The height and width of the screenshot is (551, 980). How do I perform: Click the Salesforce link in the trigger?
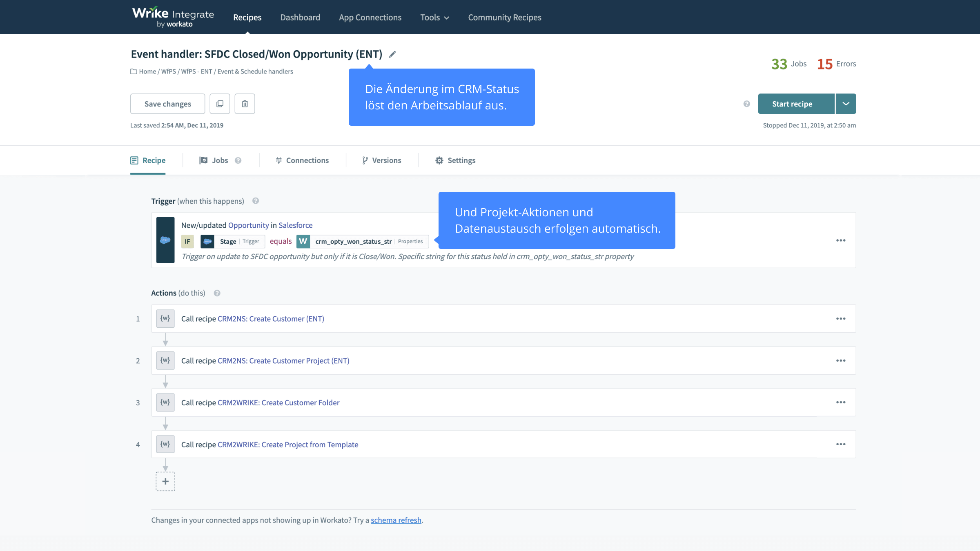296,225
